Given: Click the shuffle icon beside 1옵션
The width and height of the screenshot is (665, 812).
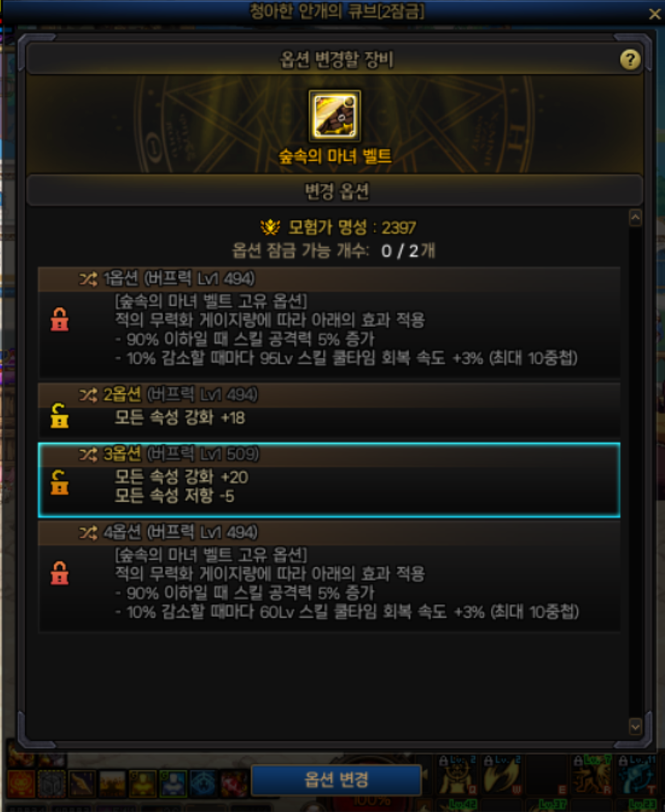Looking at the screenshot, I should [x=88, y=279].
